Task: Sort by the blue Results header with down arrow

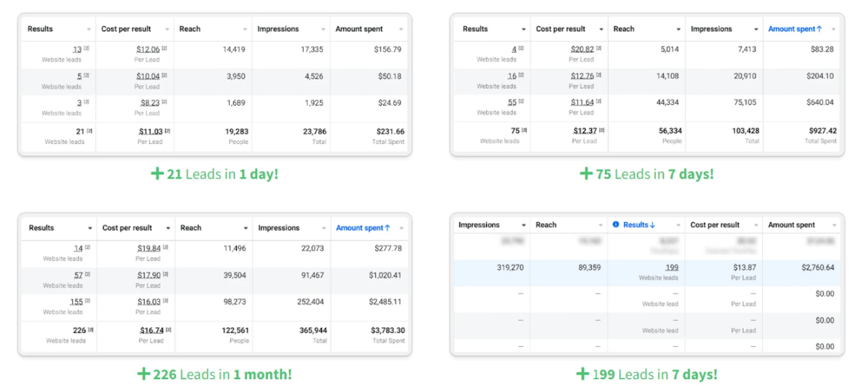Action: [x=639, y=225]
